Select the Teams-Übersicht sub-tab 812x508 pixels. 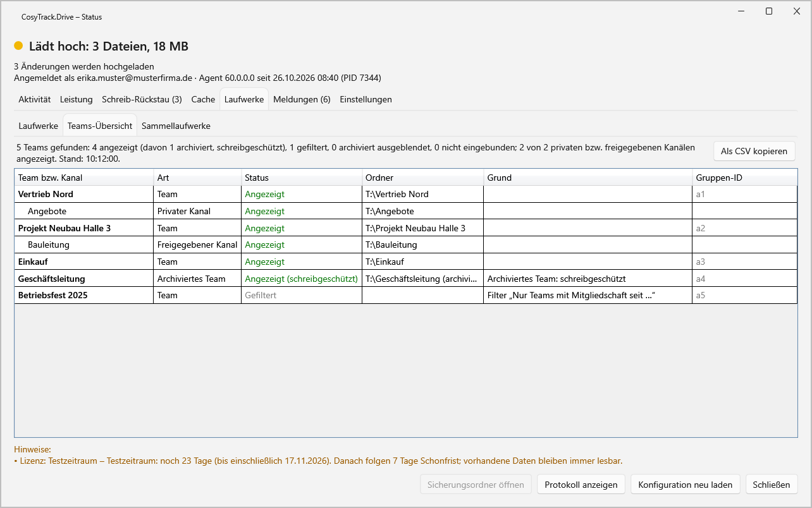(100, 126)
